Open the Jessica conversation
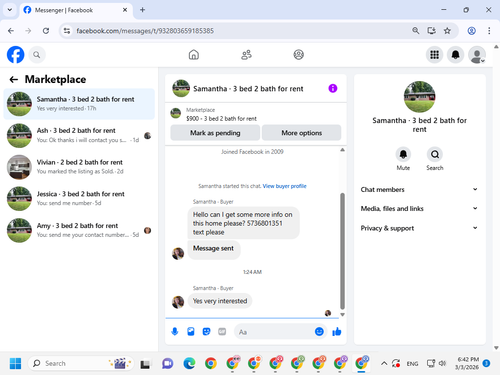This screenshot has width=500, height=375. pyautogui.click(x=79, y=199)
